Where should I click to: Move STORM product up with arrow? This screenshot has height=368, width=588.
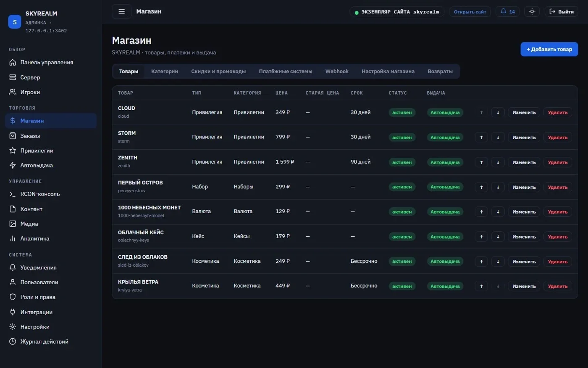click(x=481, y=138)
